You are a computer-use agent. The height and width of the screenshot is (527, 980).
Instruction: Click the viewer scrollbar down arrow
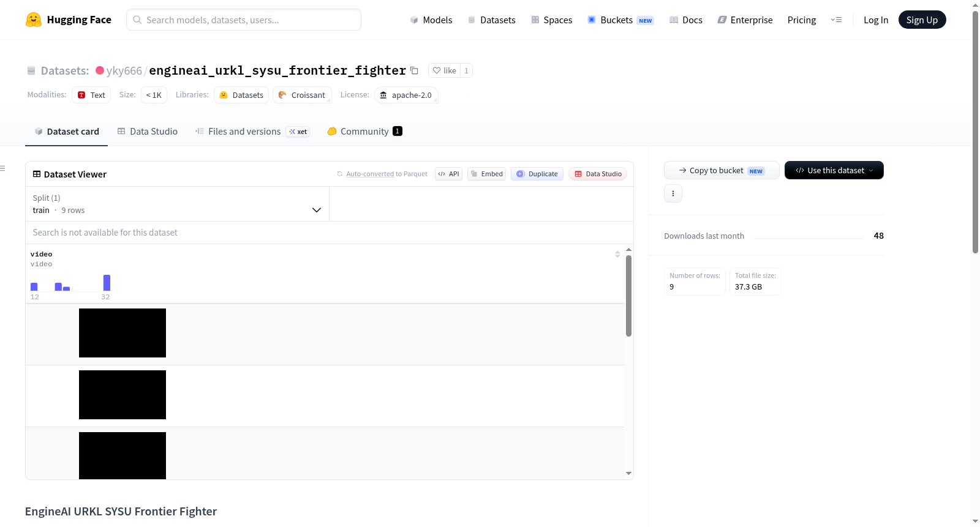pos(628,473)
